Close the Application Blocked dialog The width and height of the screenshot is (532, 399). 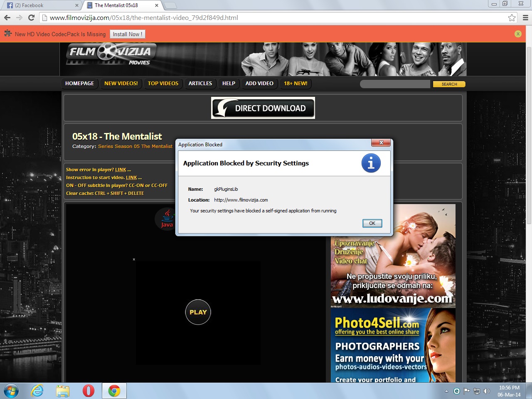coord(381,143)
